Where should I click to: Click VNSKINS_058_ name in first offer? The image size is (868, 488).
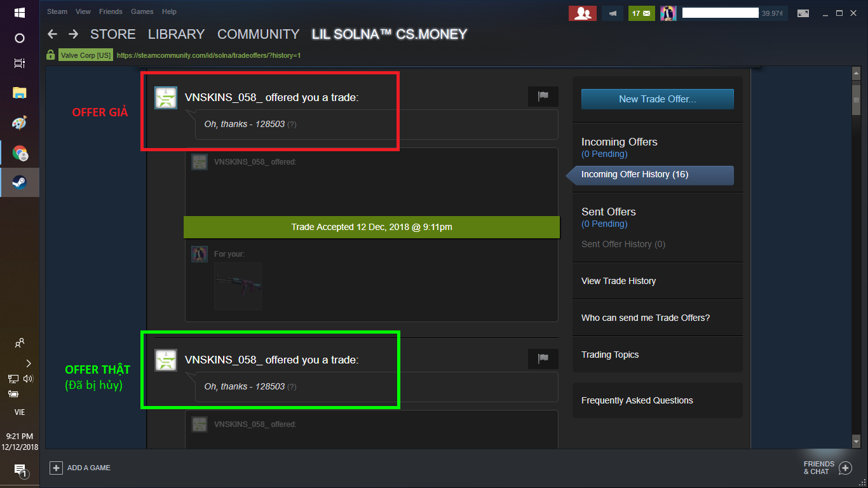224,97
